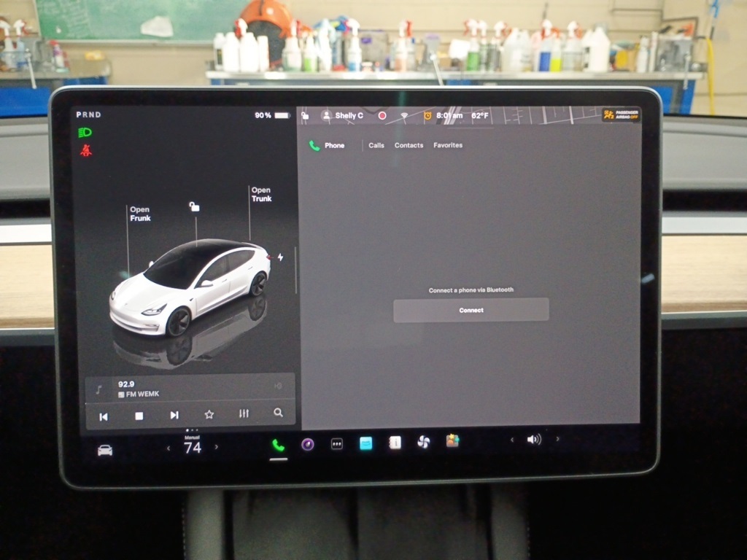The image size is (747, 560).
Task: Toggle the door lock icon above the car
Action: pyautogui.click(x=194, y=207)
